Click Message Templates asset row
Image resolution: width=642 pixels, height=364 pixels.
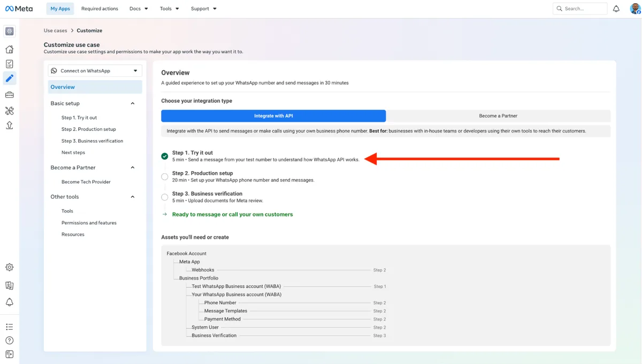pyautogui.click(x=295, y=311)
